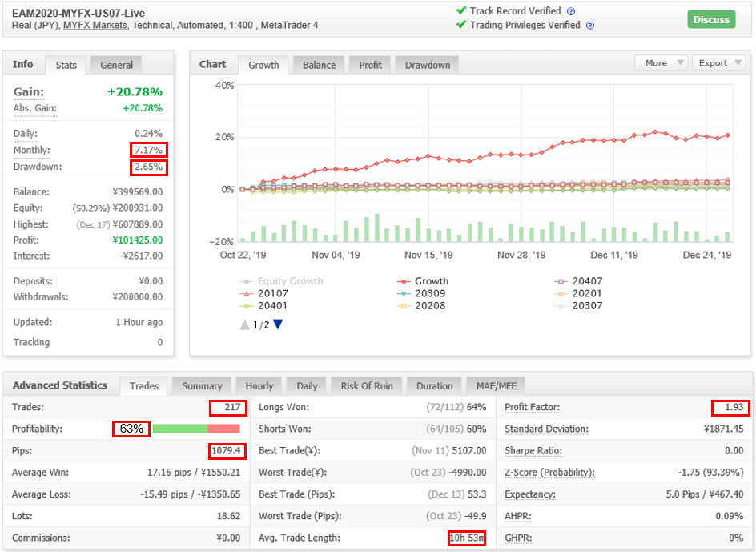The height and width of the screenshot is (552, 756).
Task: Click the green-red Profitability bar
Action: (x=196, y=429)
